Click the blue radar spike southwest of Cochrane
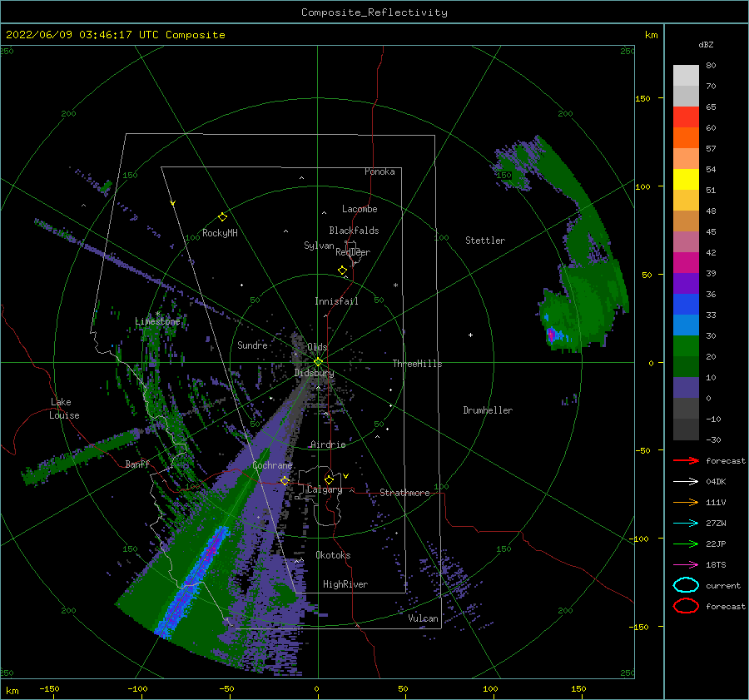 (193, 582)
